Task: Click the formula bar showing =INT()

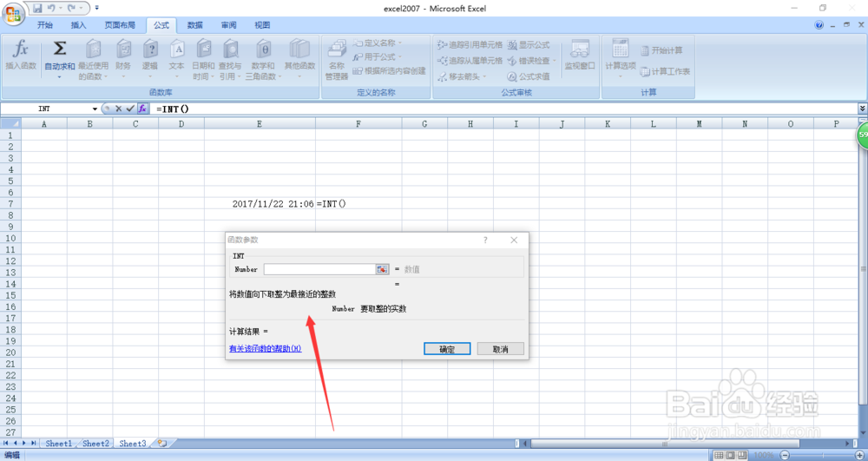Action: (503, 109)
